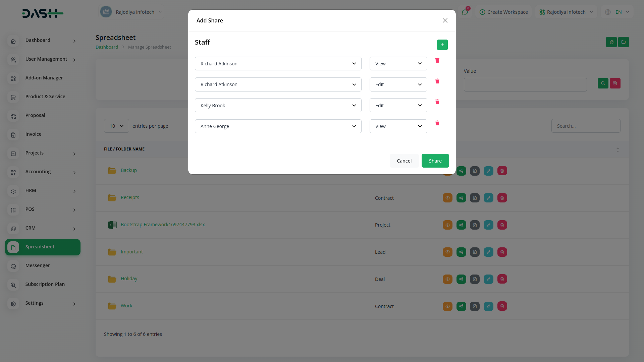Viewport: 644px width, 362px height.
Task: Open entries per page dropdown
Action: click(x=116, y=126)
